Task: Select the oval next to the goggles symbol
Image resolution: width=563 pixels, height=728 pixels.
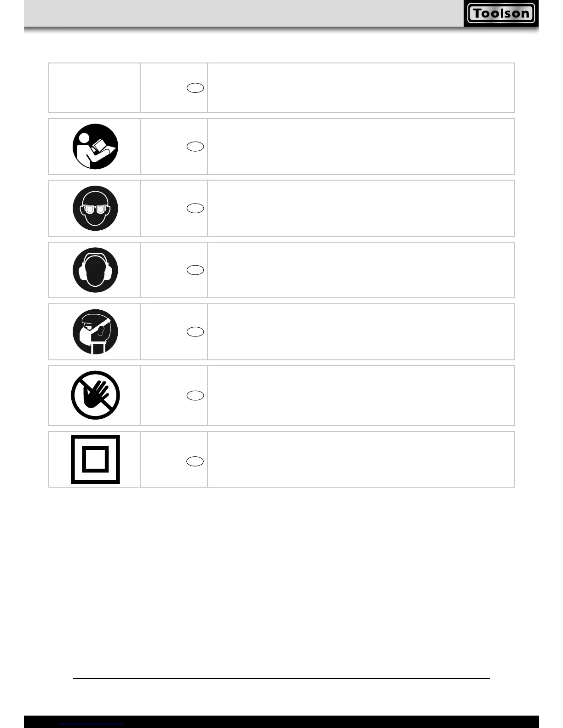Action: pos(195,208)
